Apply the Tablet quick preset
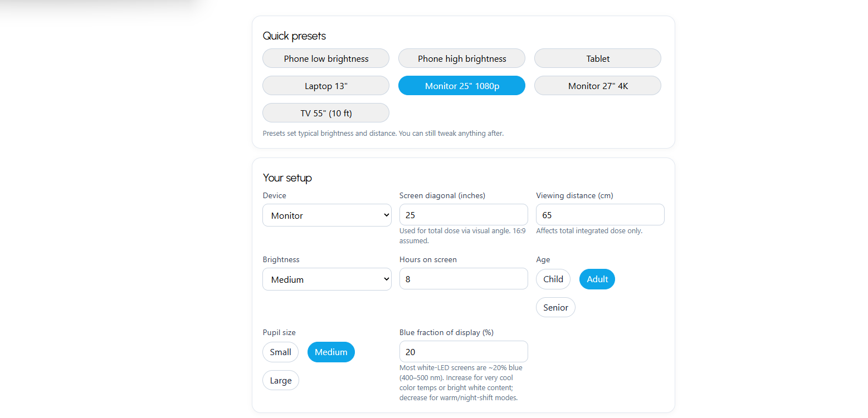Viewport: 868px width, 418px height. tap(598, 58)
